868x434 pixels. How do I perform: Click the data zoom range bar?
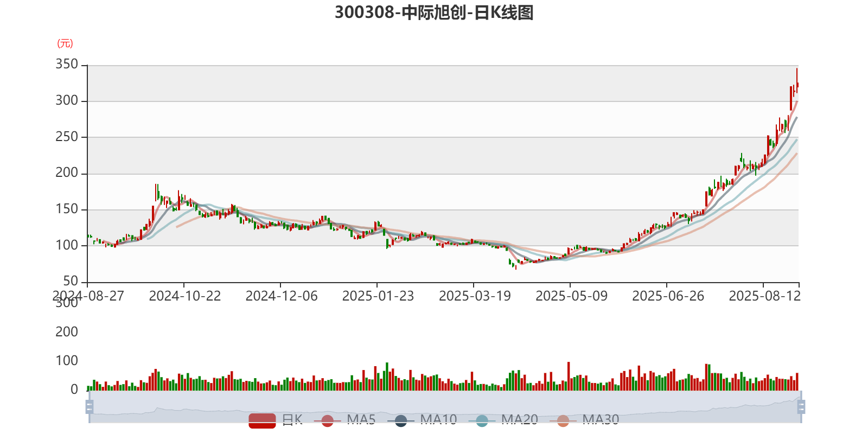(445, 406)
